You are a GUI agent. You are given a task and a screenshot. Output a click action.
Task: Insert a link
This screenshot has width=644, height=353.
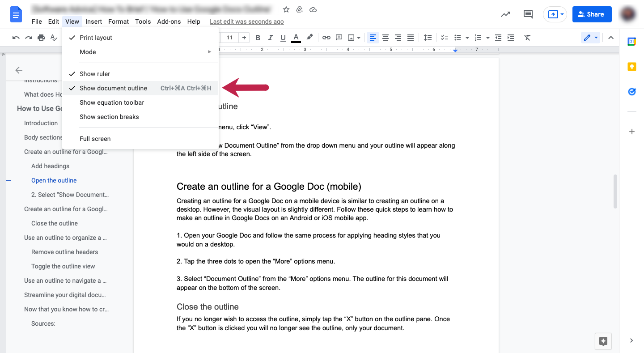(326, 38)
